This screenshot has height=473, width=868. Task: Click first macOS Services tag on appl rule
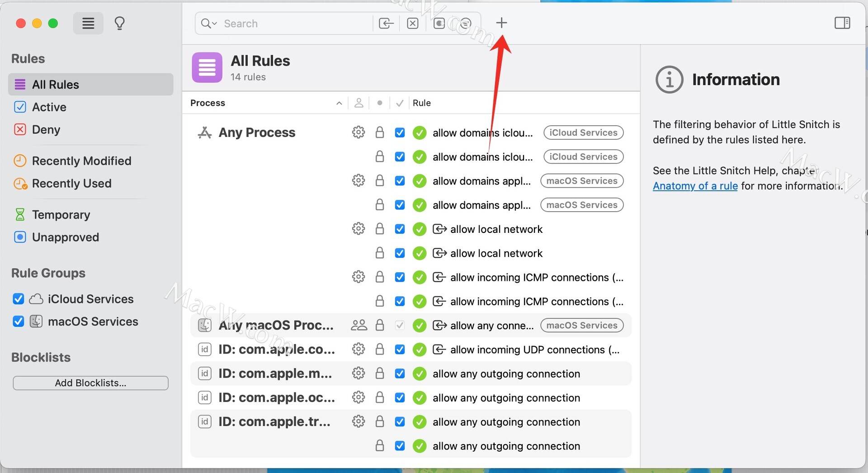click(x=582, y=181)
